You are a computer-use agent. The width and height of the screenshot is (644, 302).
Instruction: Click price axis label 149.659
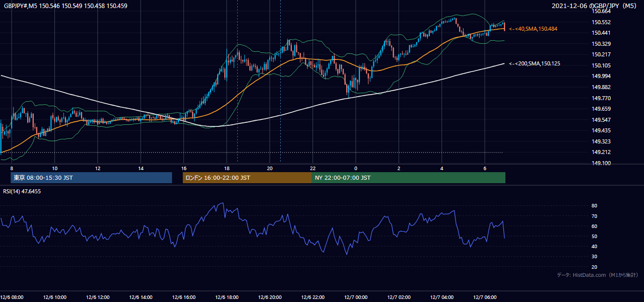[601, 109]
